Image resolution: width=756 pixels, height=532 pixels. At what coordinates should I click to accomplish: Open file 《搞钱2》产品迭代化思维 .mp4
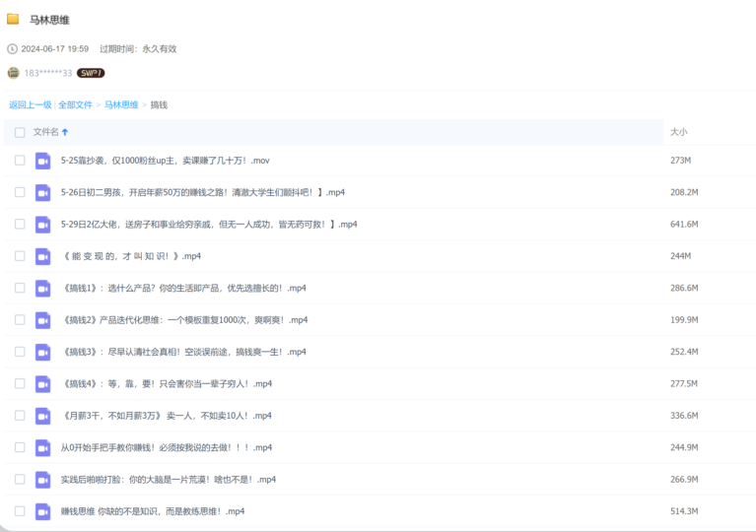click(x=184, y=320)
